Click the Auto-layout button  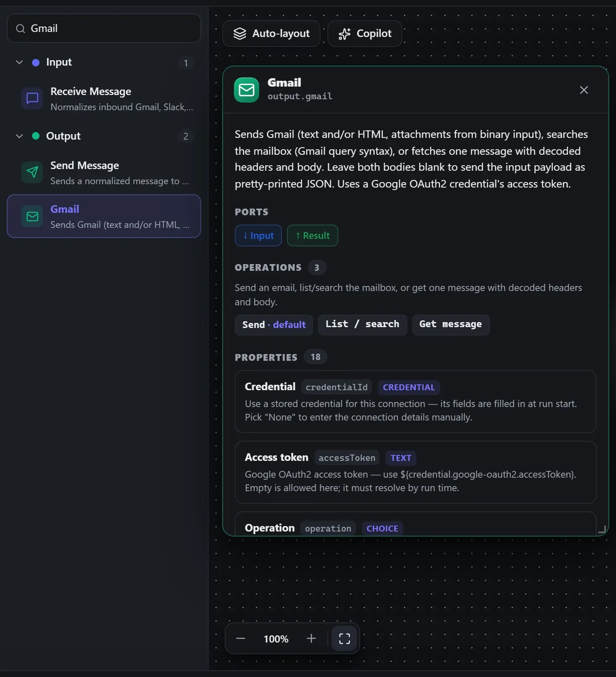271,34
